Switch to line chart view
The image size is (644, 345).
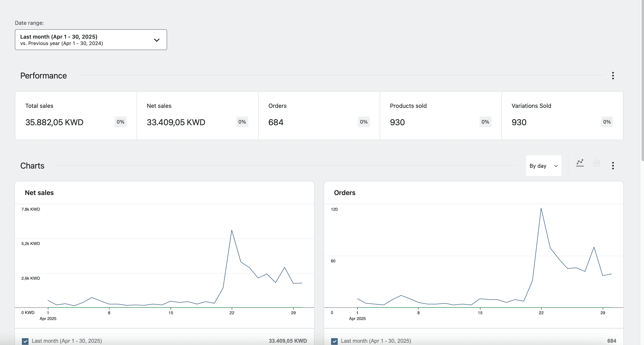[580, 163]
